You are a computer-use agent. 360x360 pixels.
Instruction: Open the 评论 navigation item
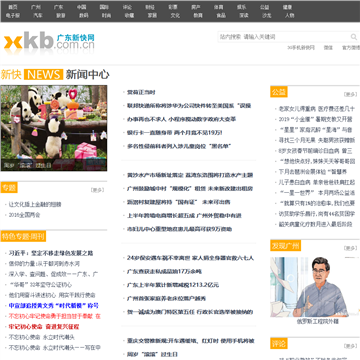[x=127, y=7]
